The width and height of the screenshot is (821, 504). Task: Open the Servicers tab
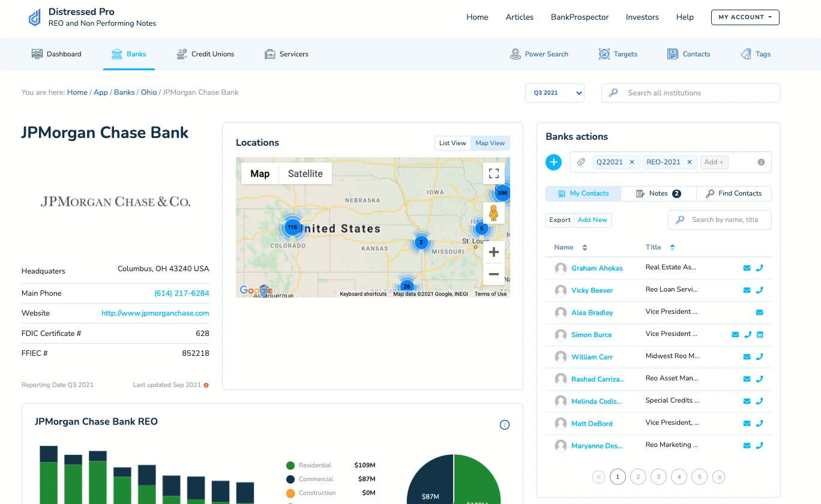[286, 54]
